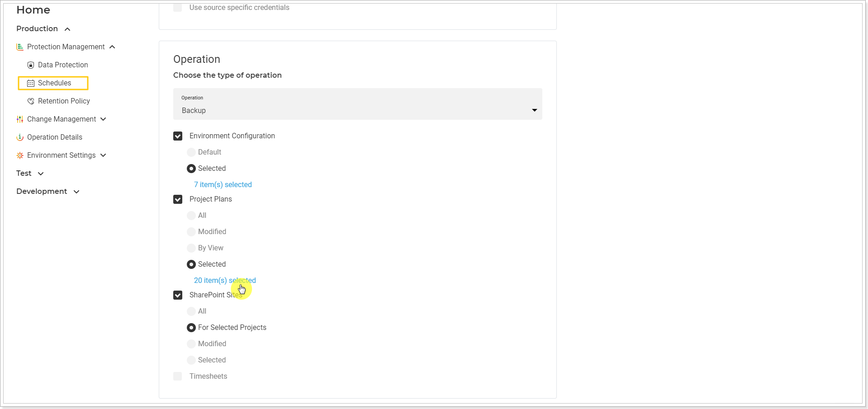Enable the Timesheets checkbox

point(178,376)
